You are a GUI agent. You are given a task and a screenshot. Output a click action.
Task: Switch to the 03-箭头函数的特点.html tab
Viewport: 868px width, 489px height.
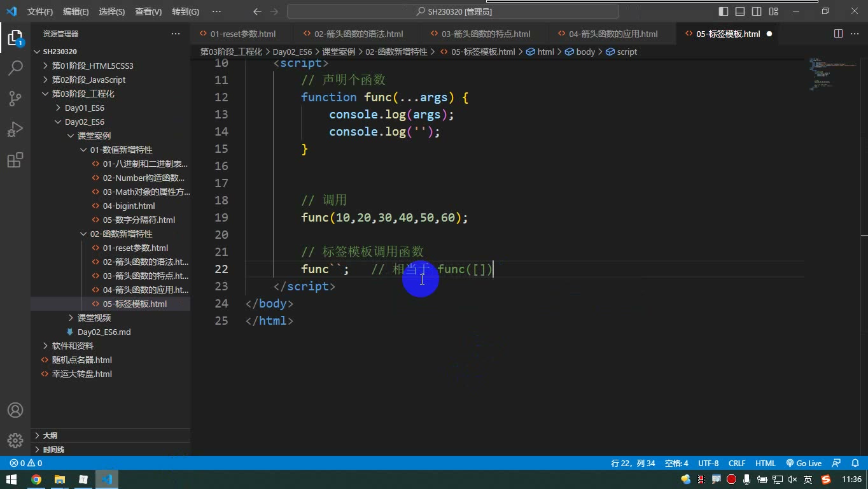pos(485,34)
